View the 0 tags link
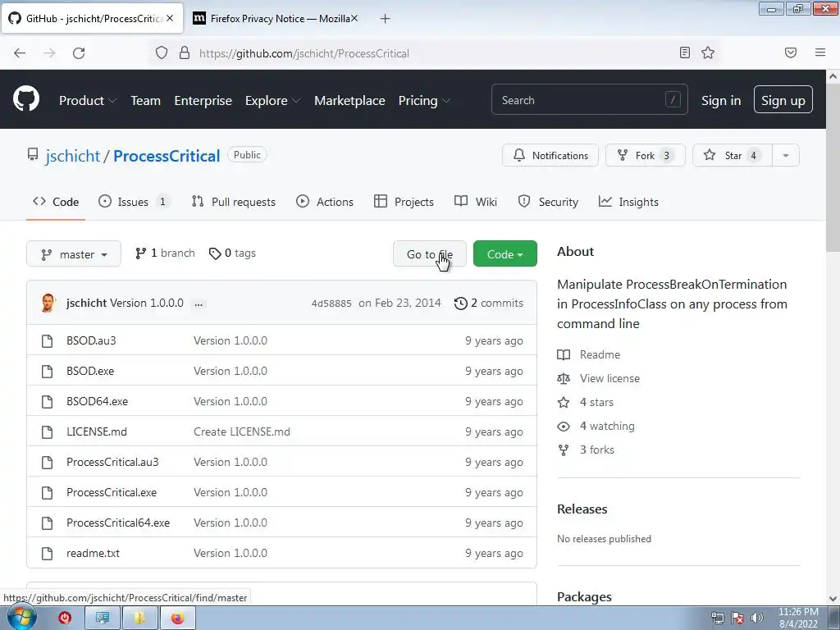Viewport: 840px width, 630px height. pos(232,253)
